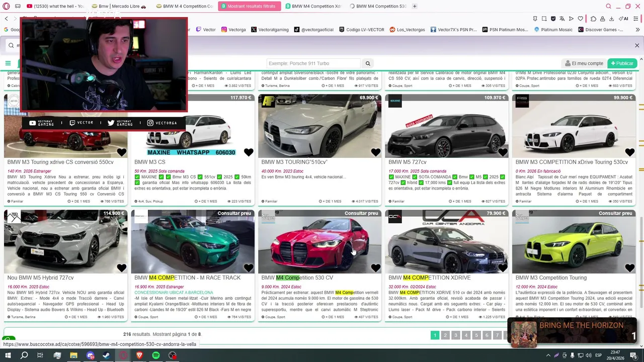Switch to 'Mostrant resultats filtrats' tab
Viewport: 644px width, 362px height.
pyautogui.click(x=249, y=6)
